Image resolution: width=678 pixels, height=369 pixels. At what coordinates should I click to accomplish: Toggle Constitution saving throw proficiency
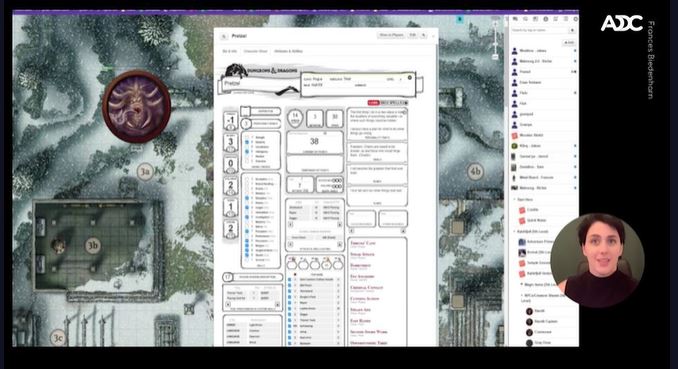[247, 147]
